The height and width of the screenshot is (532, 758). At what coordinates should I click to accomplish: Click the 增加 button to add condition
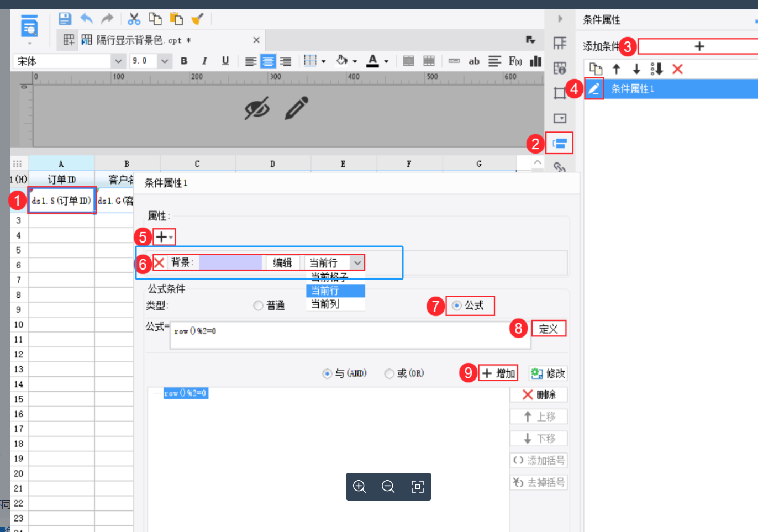498,374
